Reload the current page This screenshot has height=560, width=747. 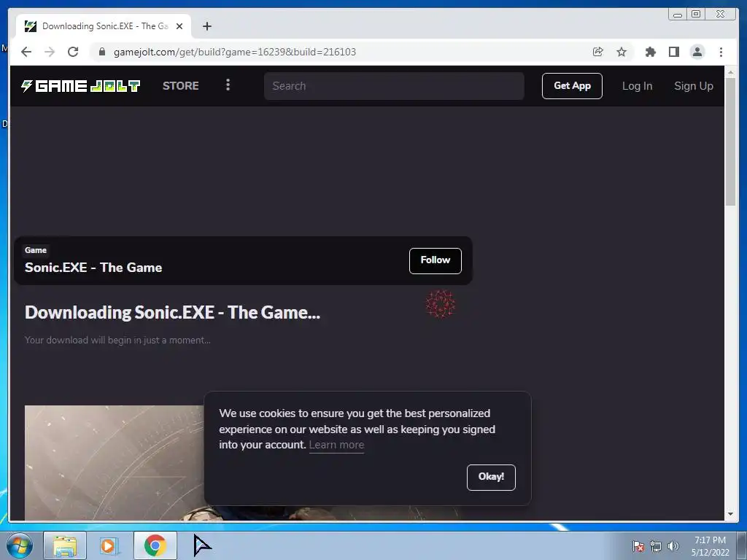[73, 52]
